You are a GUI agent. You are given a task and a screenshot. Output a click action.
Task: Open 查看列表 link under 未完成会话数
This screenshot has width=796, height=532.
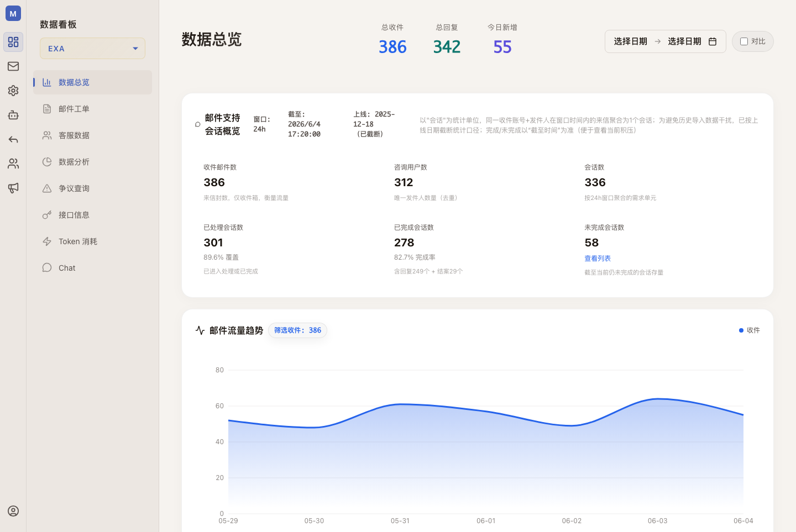click(x=598, y=259)
